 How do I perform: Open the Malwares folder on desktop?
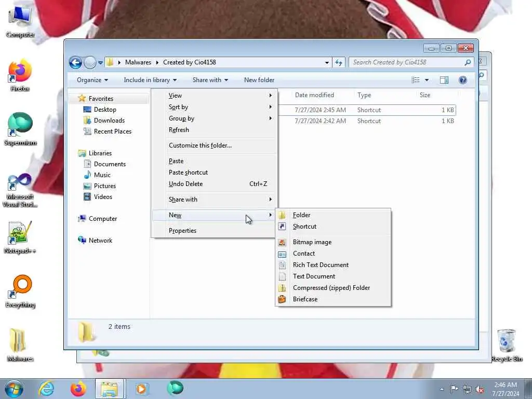click(x=20, y=345)
